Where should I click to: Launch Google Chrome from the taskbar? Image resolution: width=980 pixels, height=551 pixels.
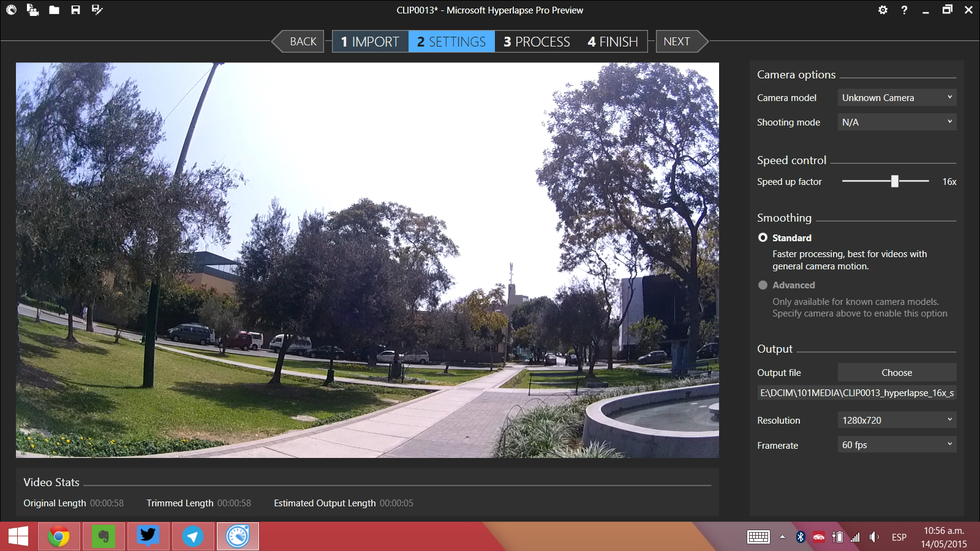[x=59, y=537]
